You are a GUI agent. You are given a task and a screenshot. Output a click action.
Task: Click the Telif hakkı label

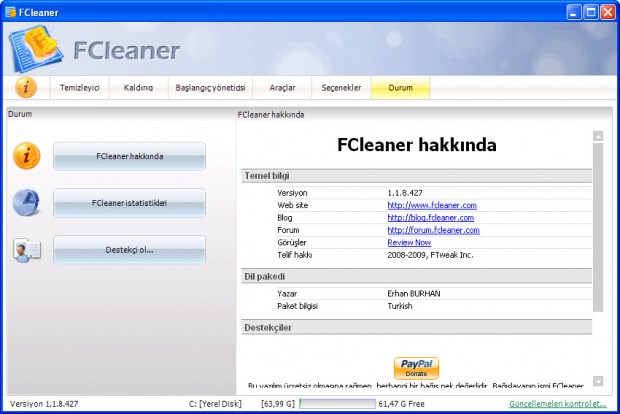(x=295, y=255)
